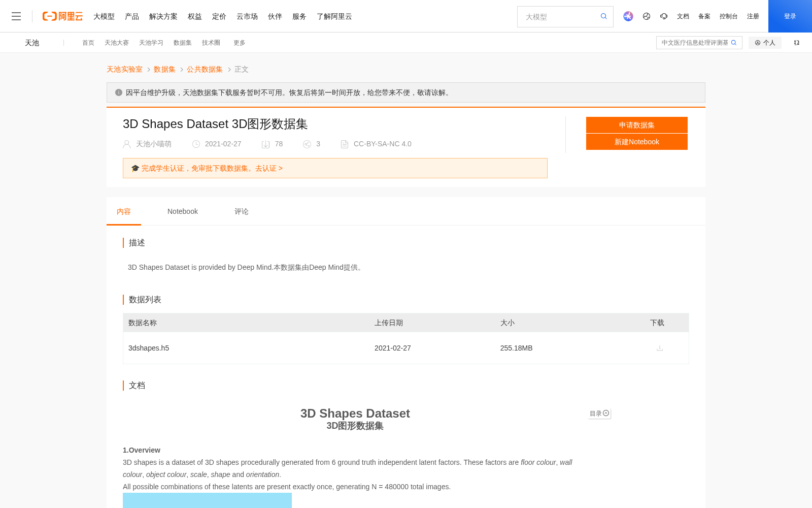Click the 申请数据集 button
Image resolution: width=812 pixels, height=508 pixels.
click(637, 125)
